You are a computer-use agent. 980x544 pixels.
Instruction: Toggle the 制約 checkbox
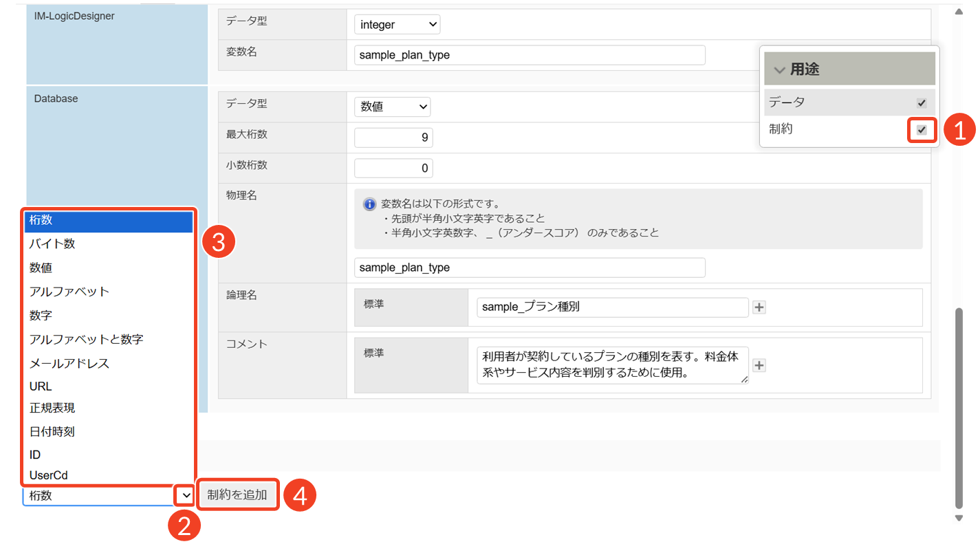pos(922,129)
